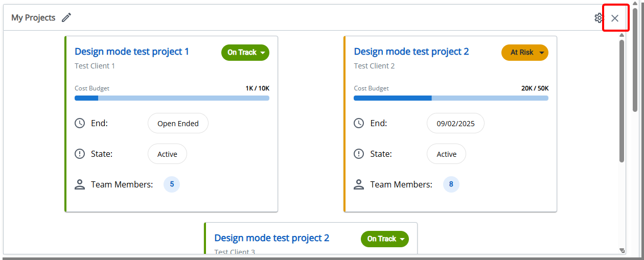Click the 09/02/2025 end date pill
Screen dimensions: 644x260
(455, 124)
